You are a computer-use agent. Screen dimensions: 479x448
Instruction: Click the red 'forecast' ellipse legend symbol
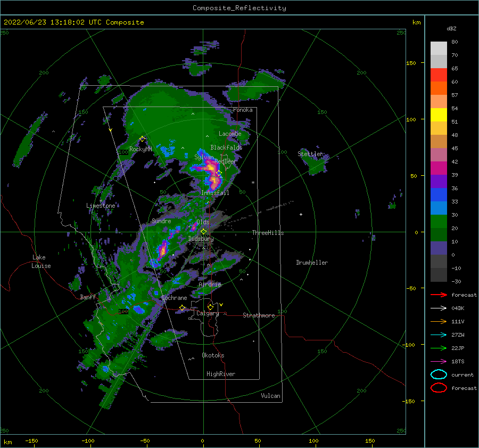(439, 388)
